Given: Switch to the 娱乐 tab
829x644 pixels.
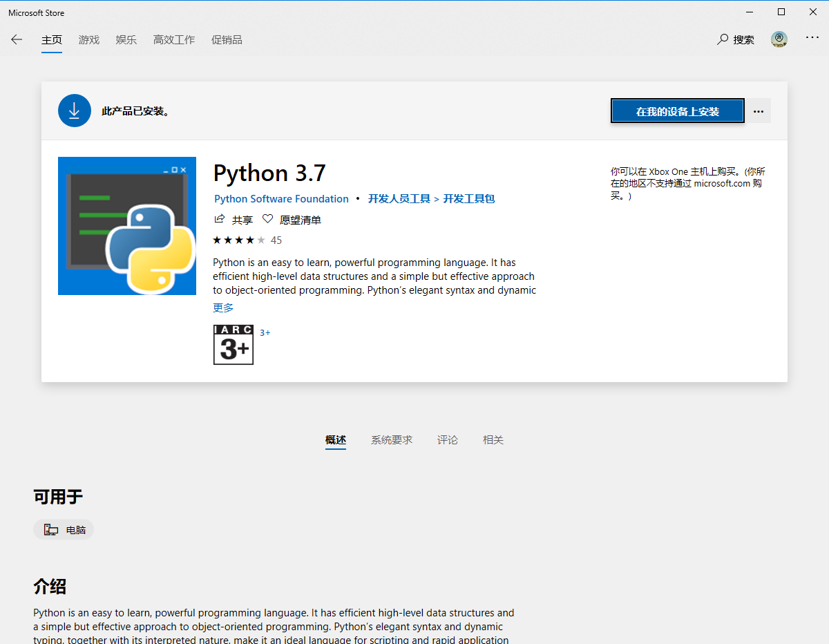Looking at the screenshot, I should click(x=126, y=40).
